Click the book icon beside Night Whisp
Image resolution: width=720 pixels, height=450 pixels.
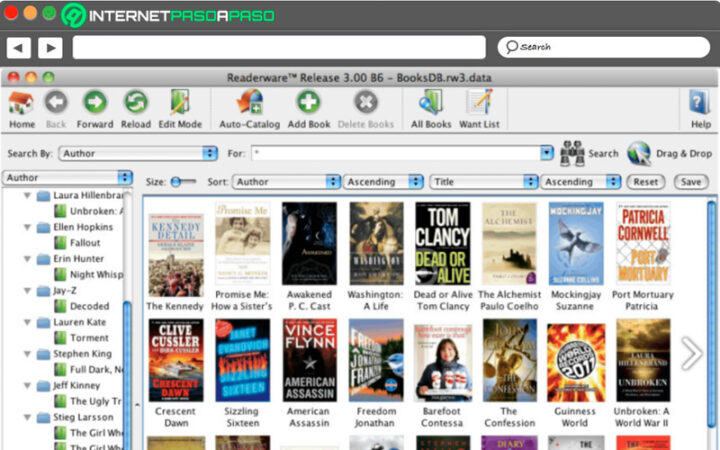(x=60, y=274)
